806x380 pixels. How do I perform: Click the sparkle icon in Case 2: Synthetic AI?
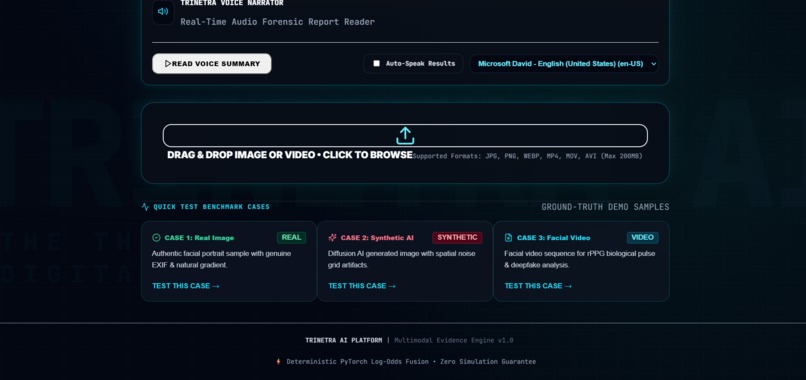(333, 238)
